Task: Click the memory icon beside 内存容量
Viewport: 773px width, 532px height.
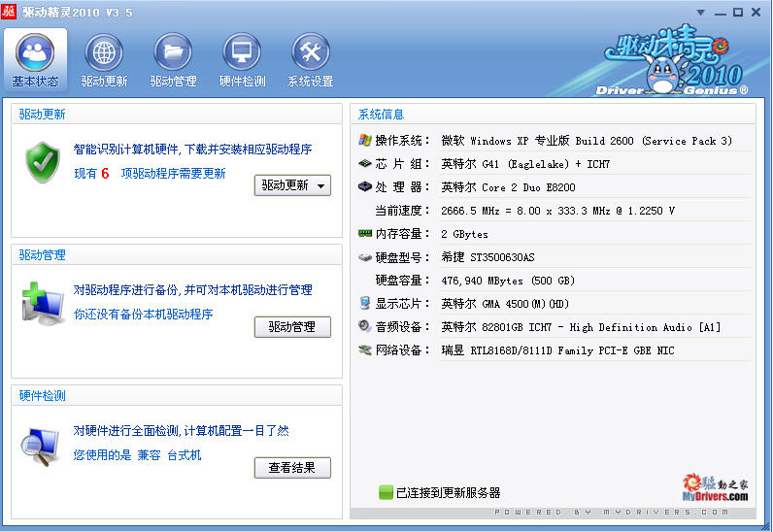Action: (x=365, y=233)
